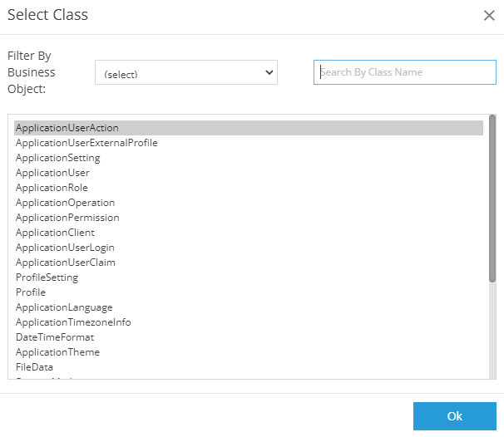Click the class list vertical scrollbar

[x=492, y=199]
